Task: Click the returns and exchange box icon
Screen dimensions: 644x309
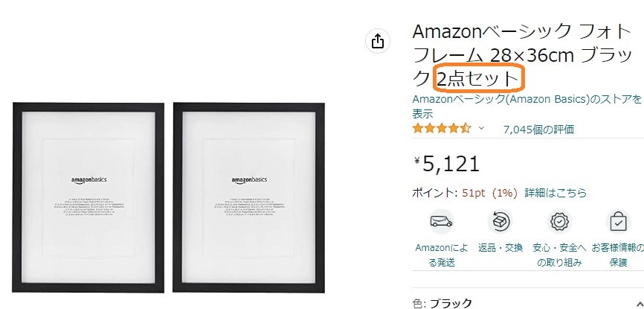Action: click(x=498, y=222)
